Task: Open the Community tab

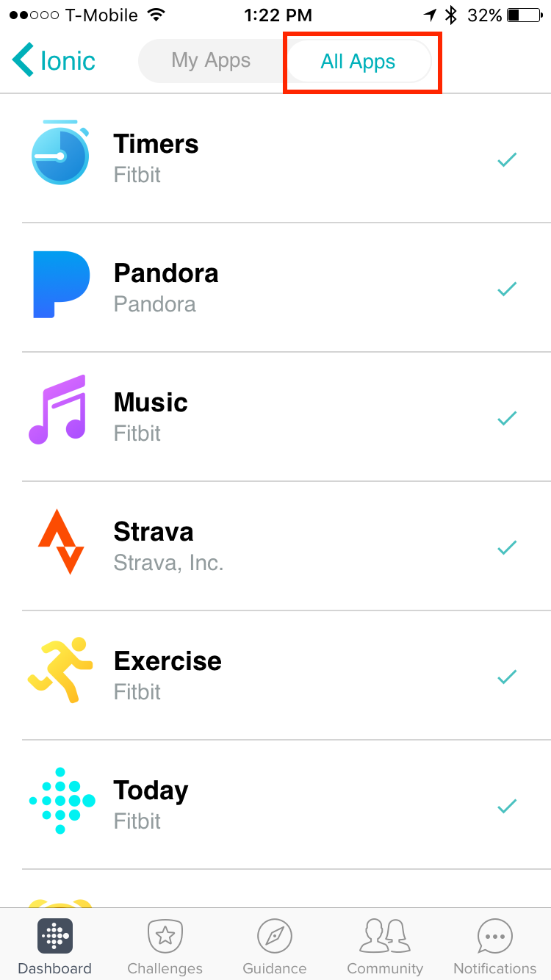Action: pyautogui.click(x=385, y=946)
